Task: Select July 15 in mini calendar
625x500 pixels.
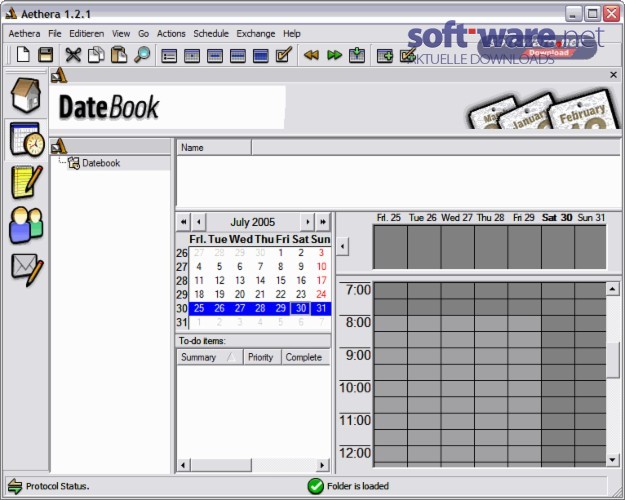Action: click(281, 280)
